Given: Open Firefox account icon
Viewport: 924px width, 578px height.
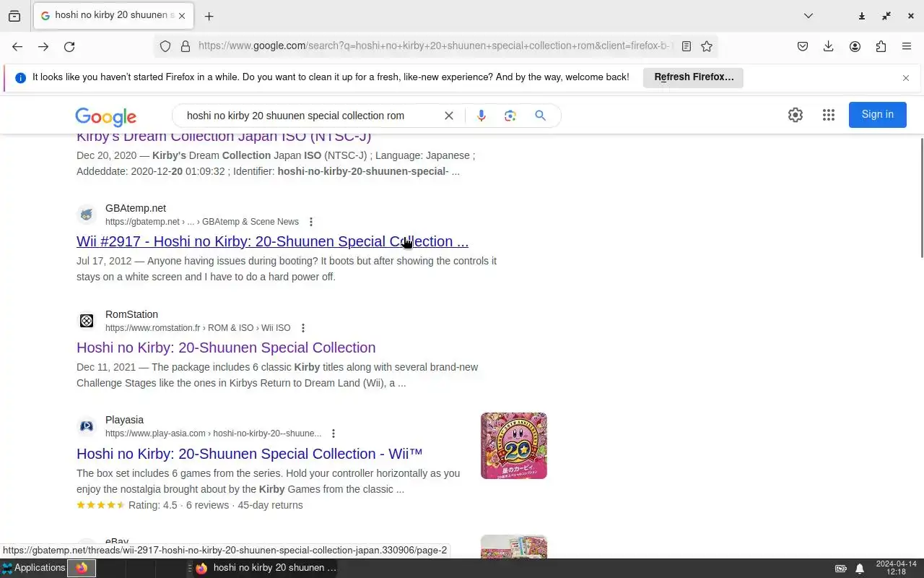Looking at the screenshot, I should tap(855, 46).
